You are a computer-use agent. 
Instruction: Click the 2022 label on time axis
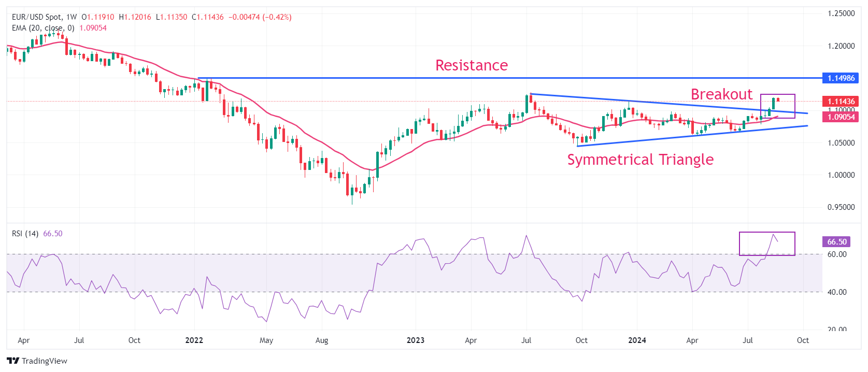[194, 340]
